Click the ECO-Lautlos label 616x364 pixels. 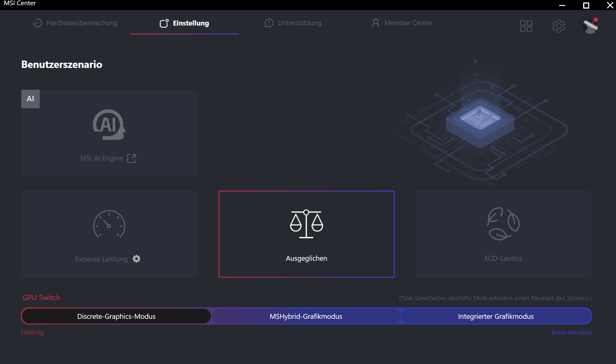pos(503,258)
